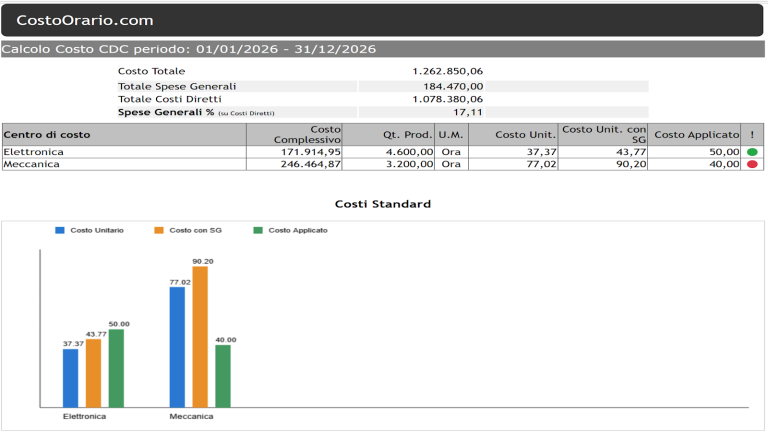Click the Centro di costo column header

pyautogui.click(x=47, y=134)
